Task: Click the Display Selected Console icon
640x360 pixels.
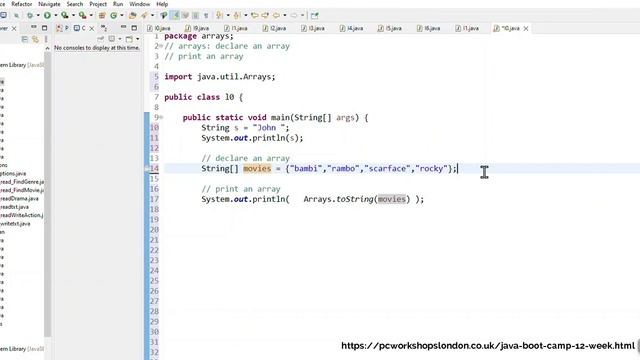Action: coord(111,39)
